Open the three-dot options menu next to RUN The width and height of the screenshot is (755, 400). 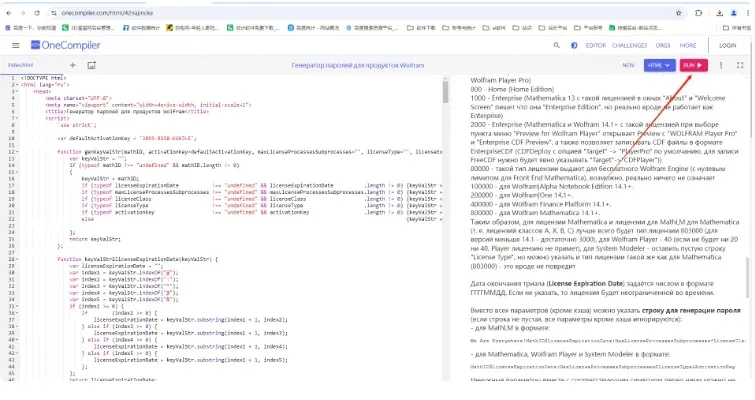(721, 65)
